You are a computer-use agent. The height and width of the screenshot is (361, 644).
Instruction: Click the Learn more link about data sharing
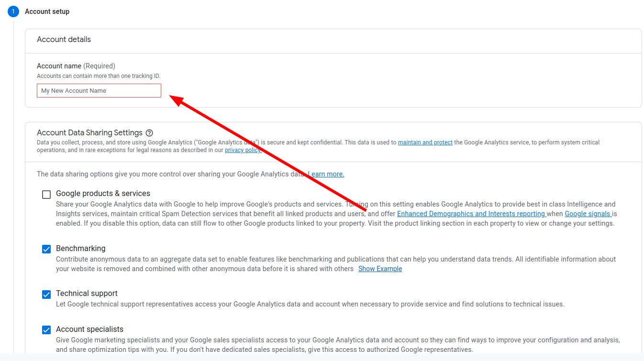[x=327, y=174]
